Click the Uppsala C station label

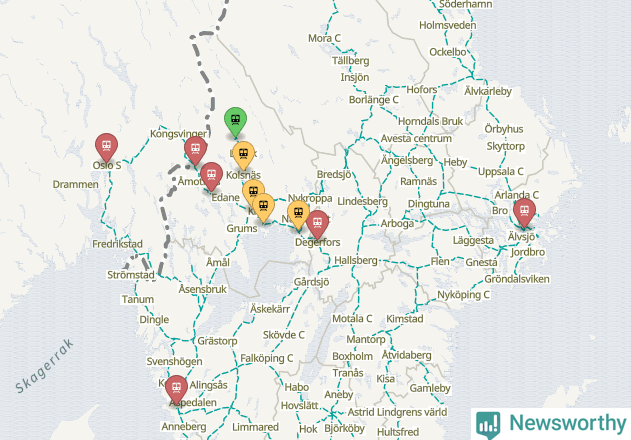click(x=500, y=171)
